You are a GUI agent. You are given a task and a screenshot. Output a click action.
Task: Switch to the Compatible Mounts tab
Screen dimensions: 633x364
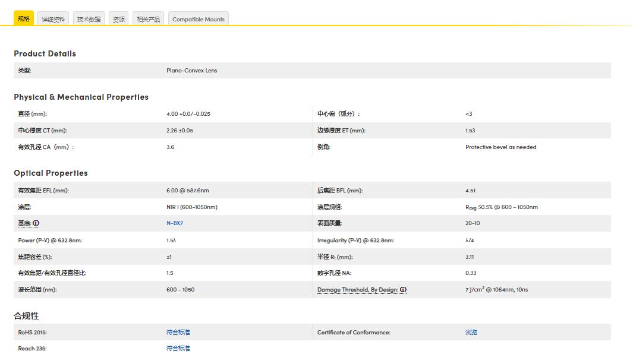pyautogui.click(x=199, y=19)
